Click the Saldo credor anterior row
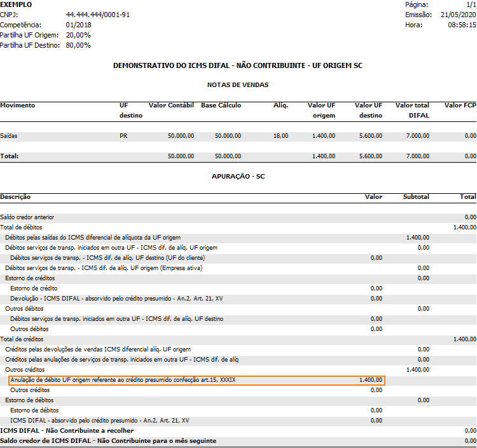This screenshot has width=477, height=448. pos(238,217)
